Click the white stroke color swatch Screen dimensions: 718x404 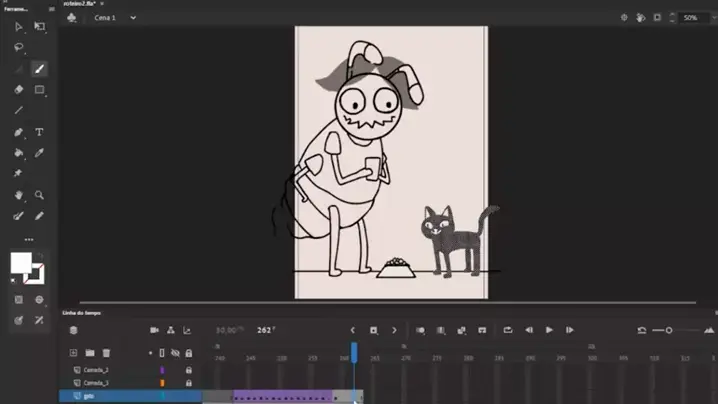pos(21,263)
